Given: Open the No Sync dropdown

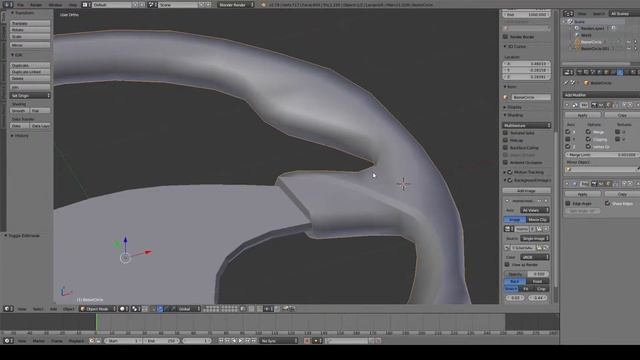Looking at the screenshot, I should coord(279,341).
